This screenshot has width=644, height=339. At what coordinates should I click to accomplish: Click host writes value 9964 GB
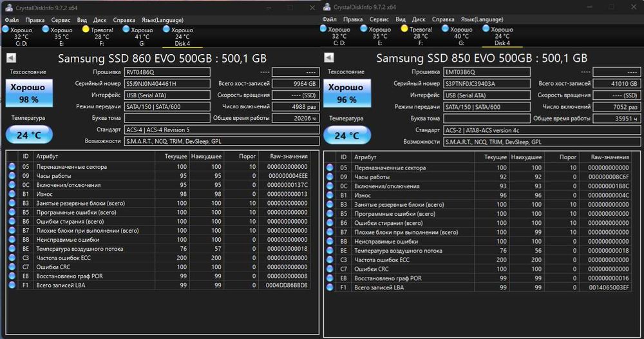[296, 83]
